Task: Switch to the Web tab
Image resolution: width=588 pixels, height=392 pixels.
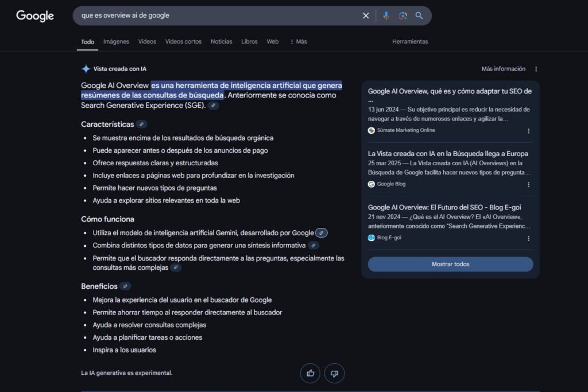Action: pos(273,41)
